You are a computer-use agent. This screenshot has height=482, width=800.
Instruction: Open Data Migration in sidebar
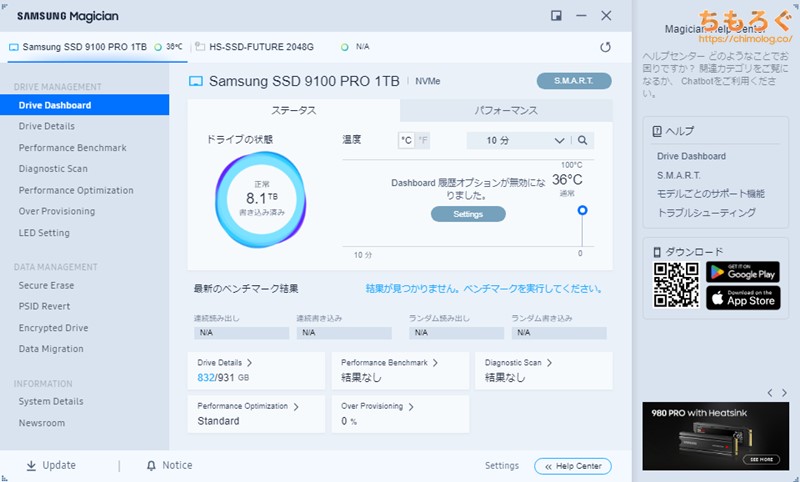click(51, 349)
